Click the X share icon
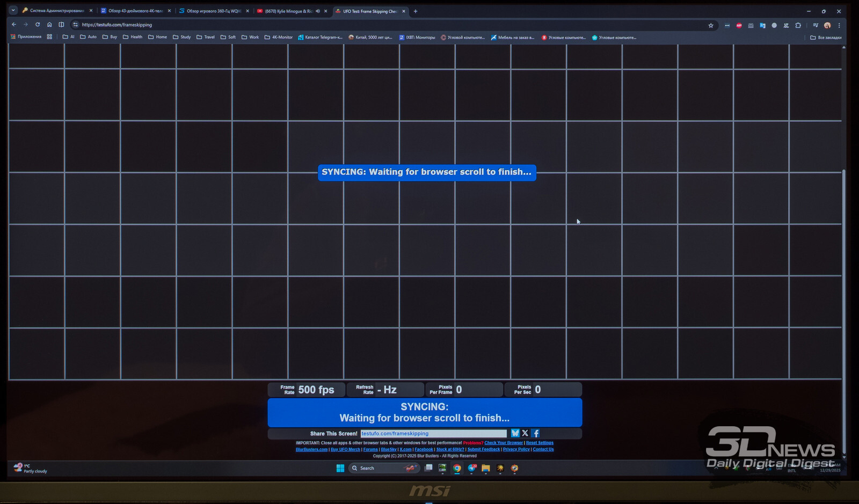The height and width of the screenshot is (504, 859). (525, 433)
